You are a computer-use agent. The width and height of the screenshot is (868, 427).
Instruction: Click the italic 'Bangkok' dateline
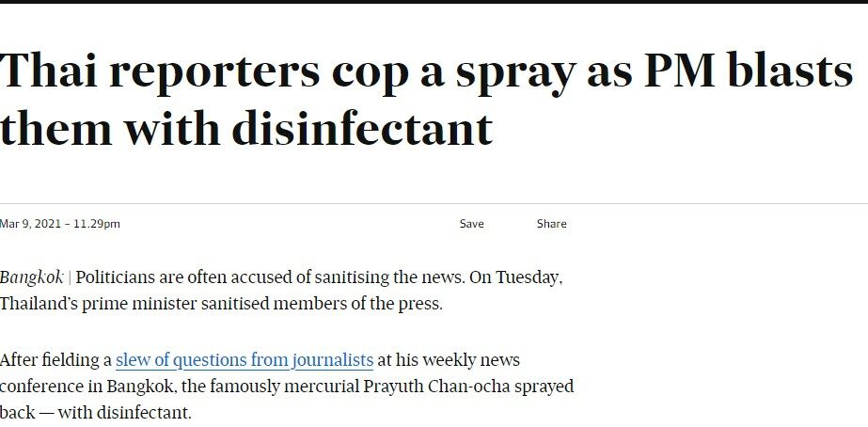(x=32, y=277)
